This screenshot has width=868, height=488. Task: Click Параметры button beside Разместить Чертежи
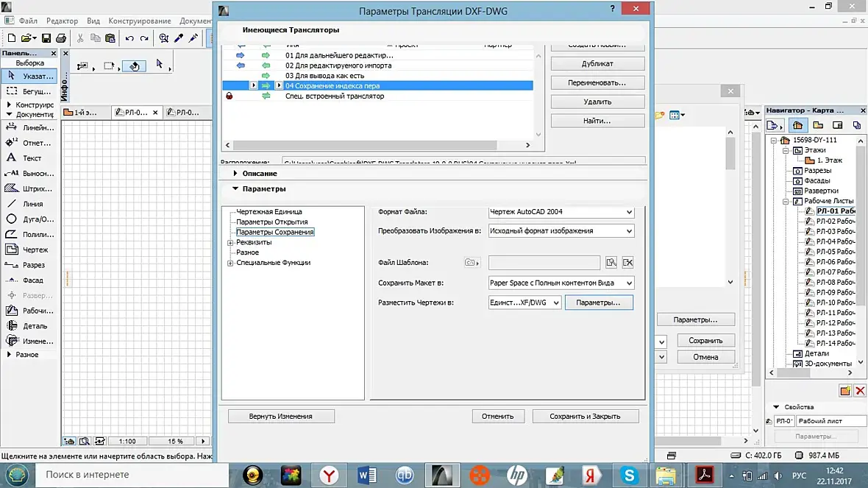599,303
